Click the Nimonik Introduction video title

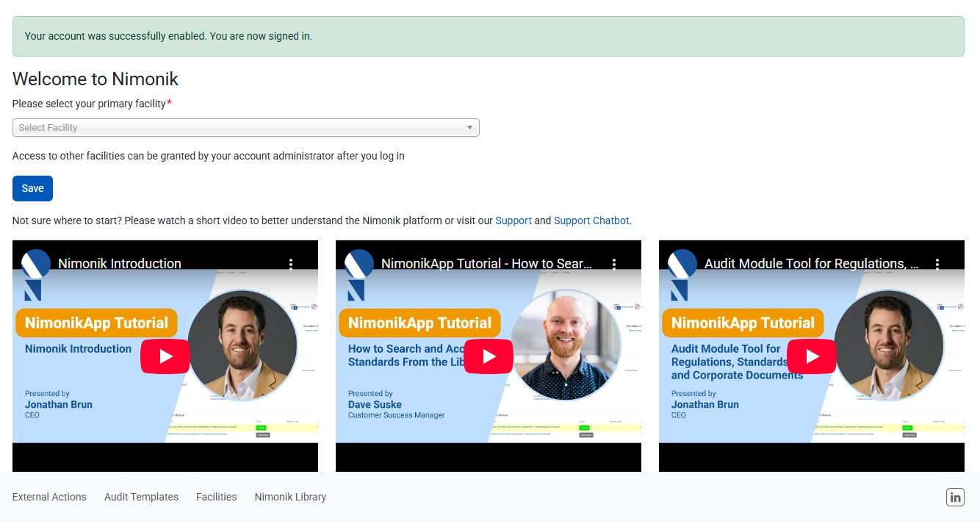tap(120, 264)
